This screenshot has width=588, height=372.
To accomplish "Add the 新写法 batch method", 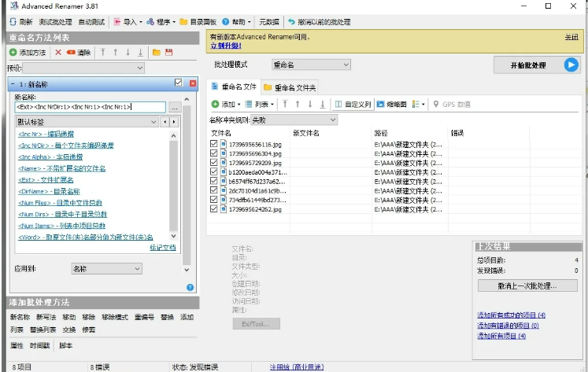I will point(46,317).
